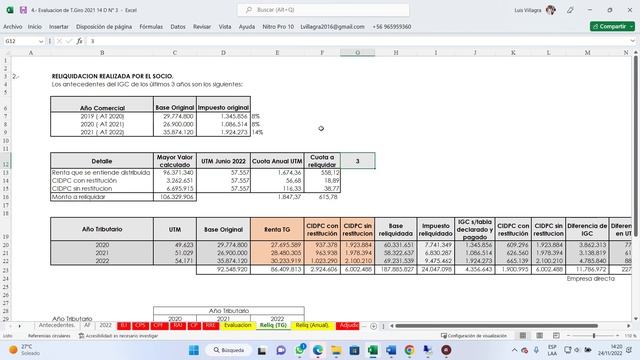Expand the Name Box dropdown arrow

tap(41, 41)
